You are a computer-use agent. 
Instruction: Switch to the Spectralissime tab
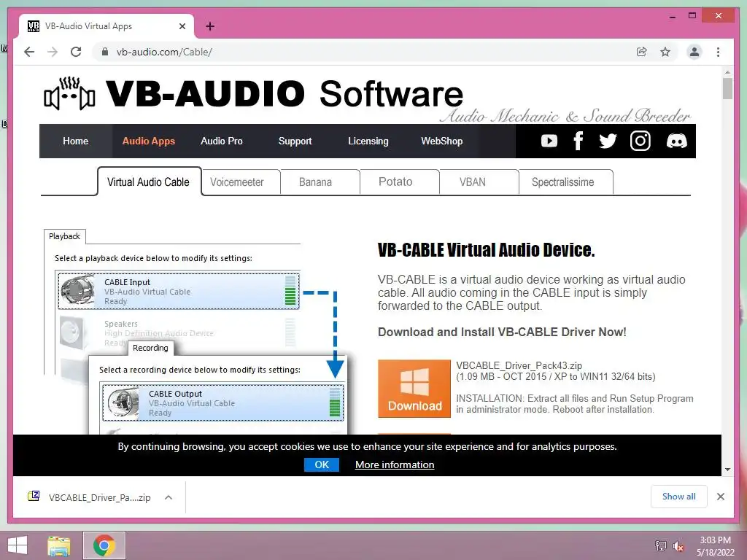tap(565, 182)
